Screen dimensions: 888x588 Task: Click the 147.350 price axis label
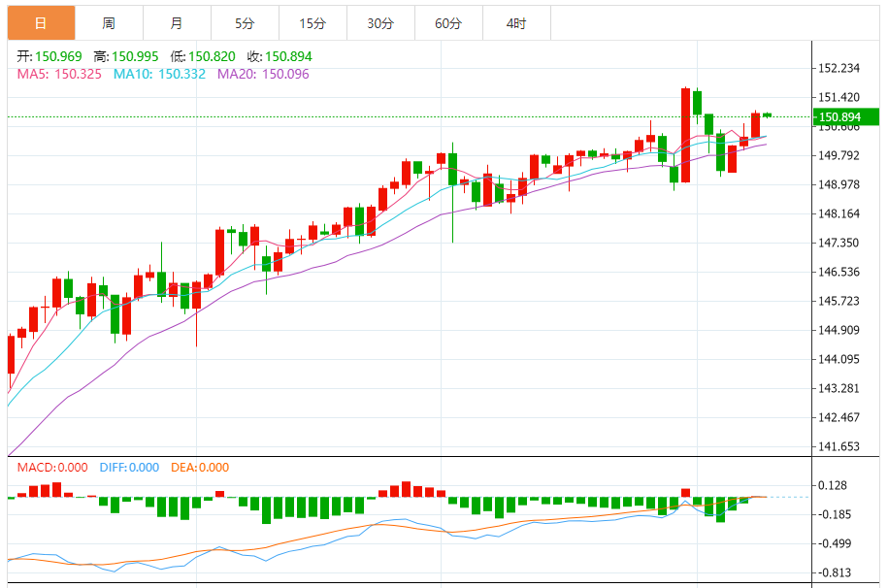tap(839, 243)
